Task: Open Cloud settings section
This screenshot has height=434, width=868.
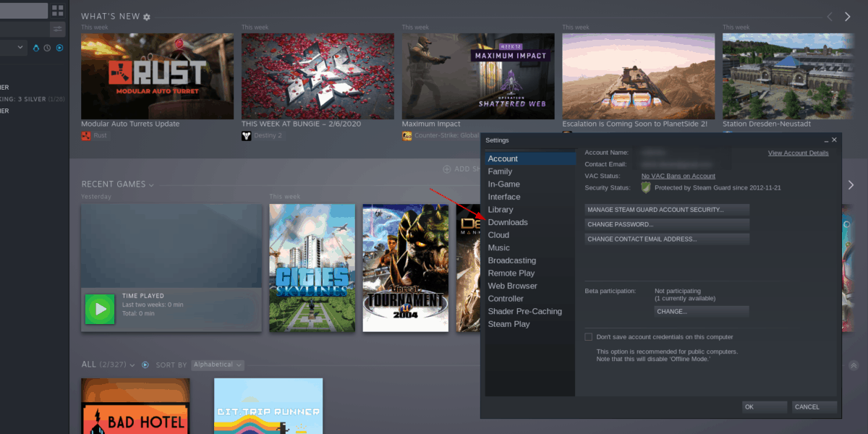Action: pyautogui.click(x=530, y=235)
